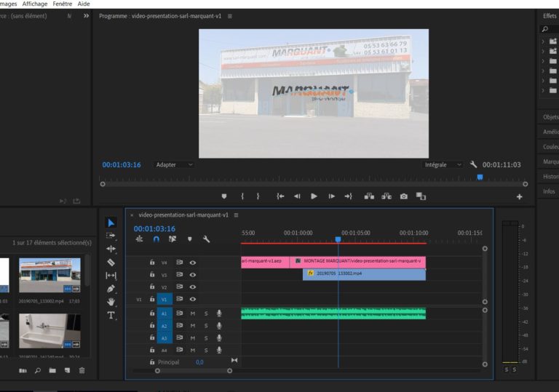Screen dimensions: 559x392
Task: Open the Aide menu
Action: coord(84,4)
